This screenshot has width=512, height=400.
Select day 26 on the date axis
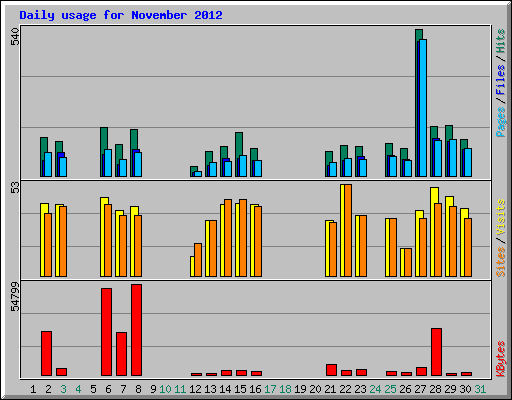point(405,389)
